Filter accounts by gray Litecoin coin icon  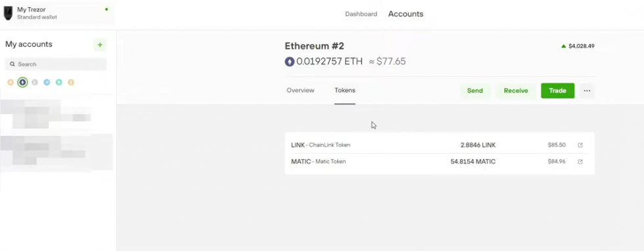[x=34, y=82]
